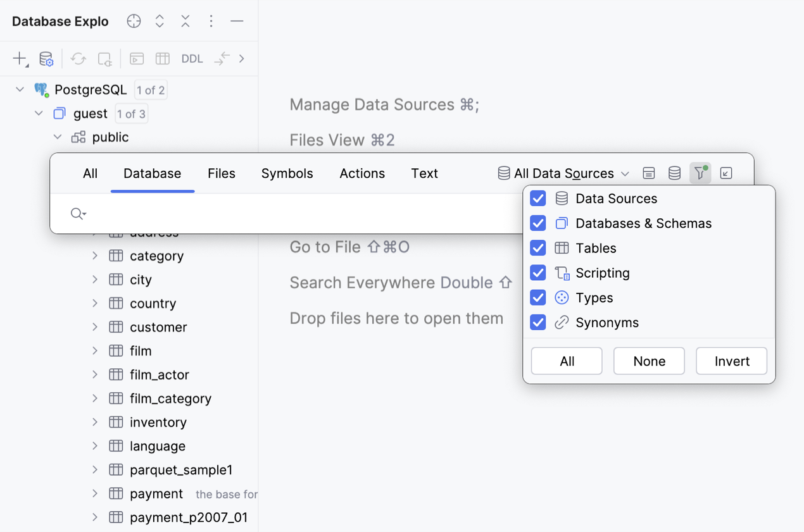Click the table editor icon in toolbar

163,59
